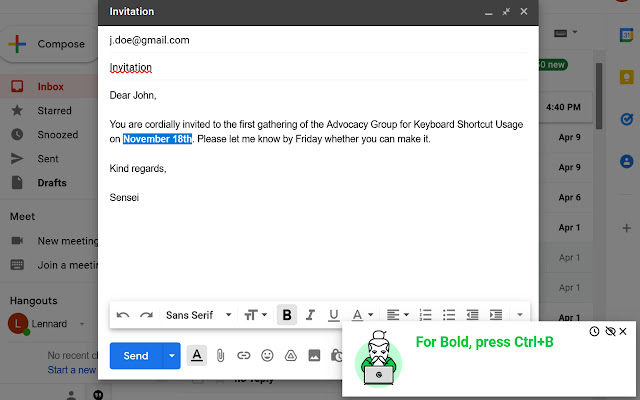This screenshot has width=640, height=400.
Task: Open the Lennard Hangouts status dropdown
Action: (x=82, y=324)
